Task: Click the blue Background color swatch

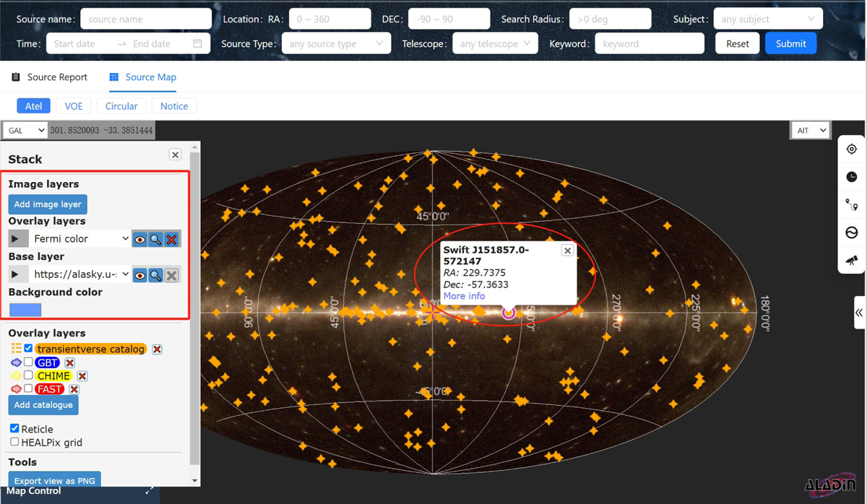Action: pyautogui.click(x=25, y=310)
